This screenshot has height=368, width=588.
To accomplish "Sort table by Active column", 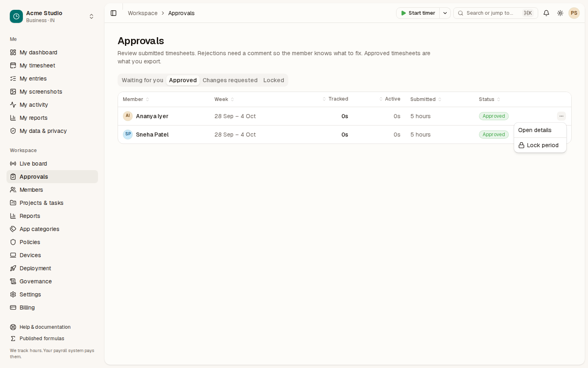I will [390, 99].
